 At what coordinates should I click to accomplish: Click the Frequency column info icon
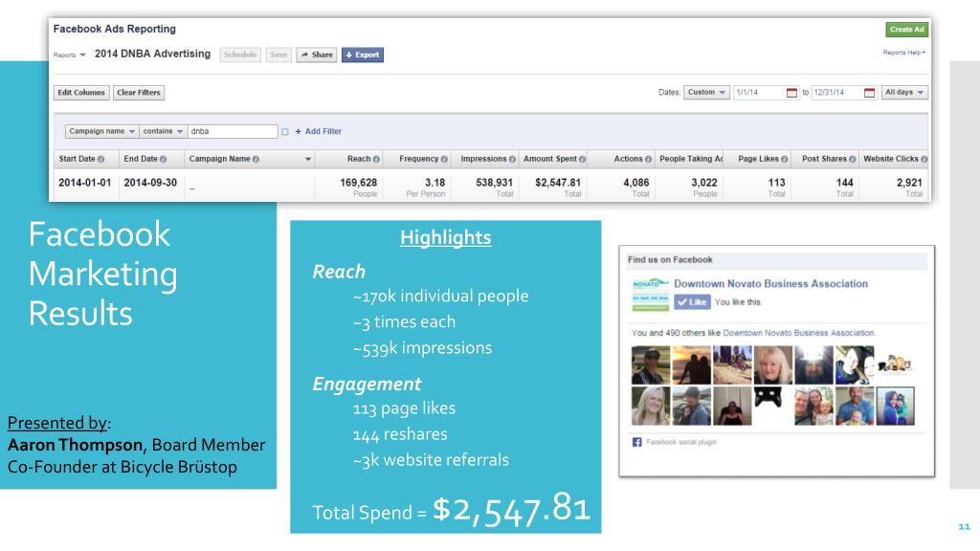(444, 160)
